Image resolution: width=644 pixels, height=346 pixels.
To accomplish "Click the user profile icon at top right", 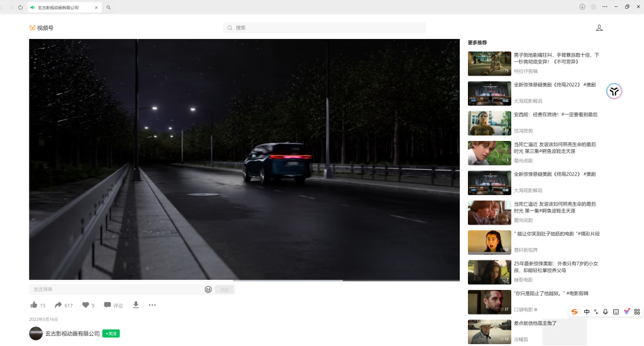I will coord(599,28).
